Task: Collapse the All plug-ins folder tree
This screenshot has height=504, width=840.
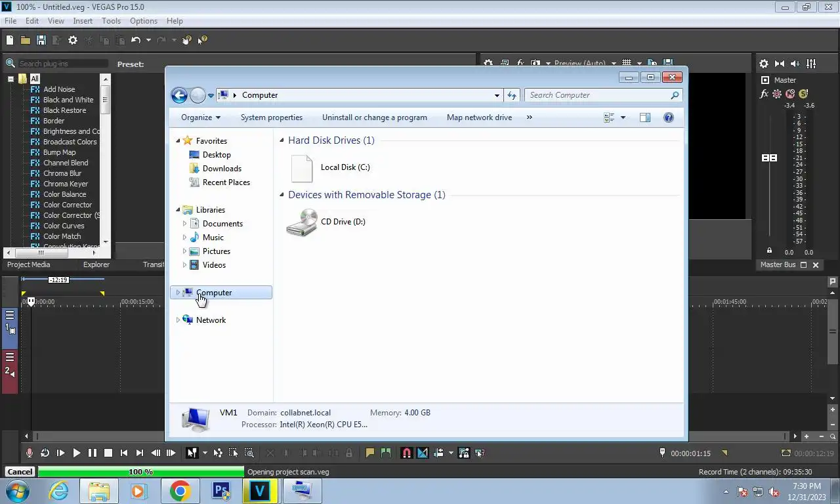Action: pos(11,79)
